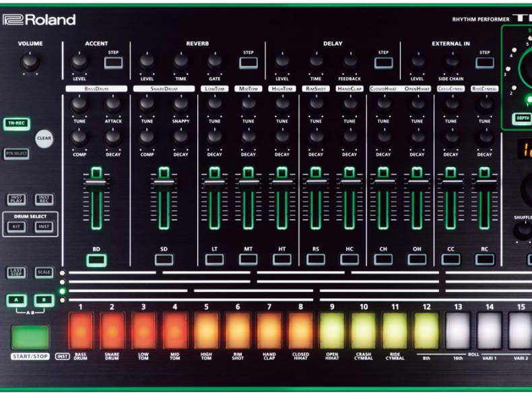Image resolution: width=532 pixels, height=397 pixels.
Task: Click the LAST STEP button
Action: pos(16,273)
